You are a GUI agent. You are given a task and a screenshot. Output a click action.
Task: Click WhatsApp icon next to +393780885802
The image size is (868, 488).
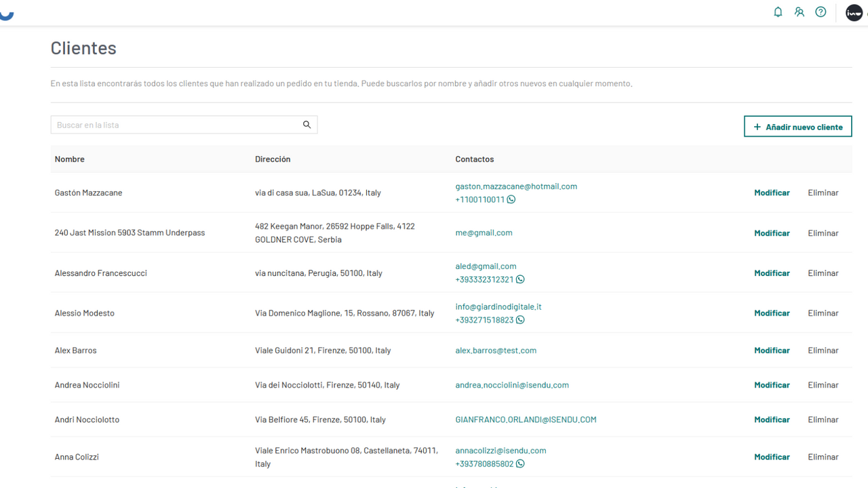pos(520,464)
